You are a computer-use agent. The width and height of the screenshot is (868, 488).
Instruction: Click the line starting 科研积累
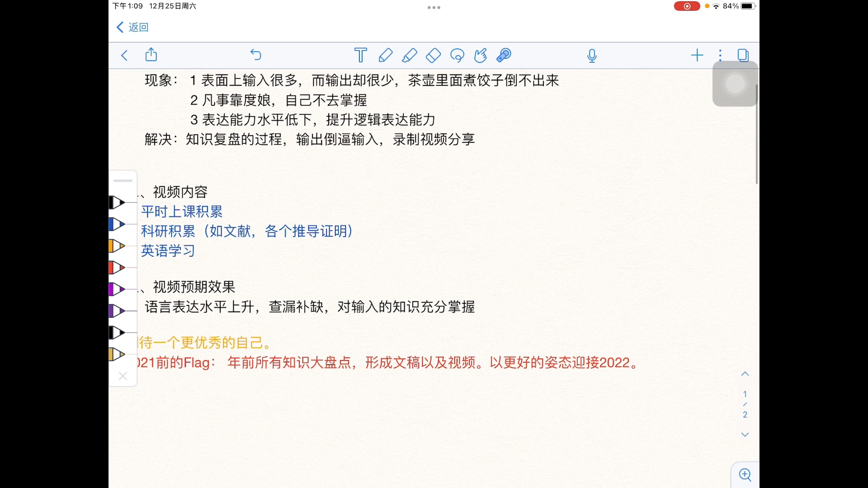point(247,231)
